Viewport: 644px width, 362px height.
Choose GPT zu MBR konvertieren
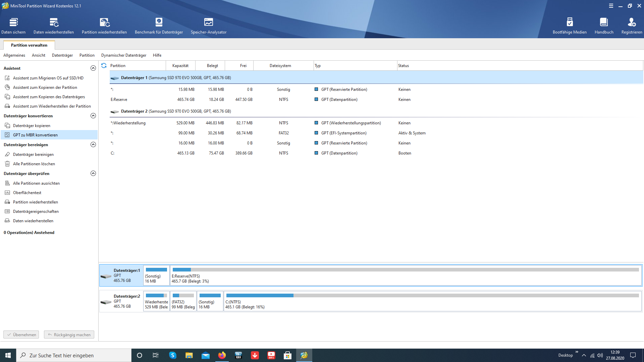49,135
